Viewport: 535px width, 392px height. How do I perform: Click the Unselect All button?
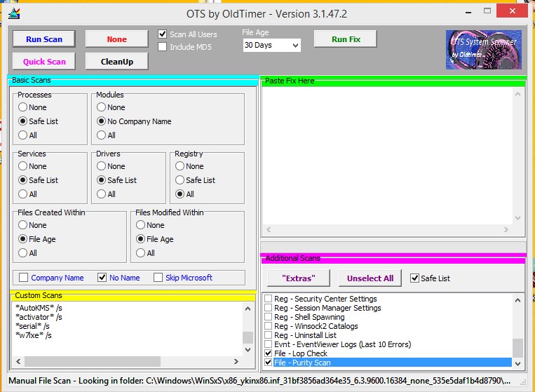tap(370, 278)
